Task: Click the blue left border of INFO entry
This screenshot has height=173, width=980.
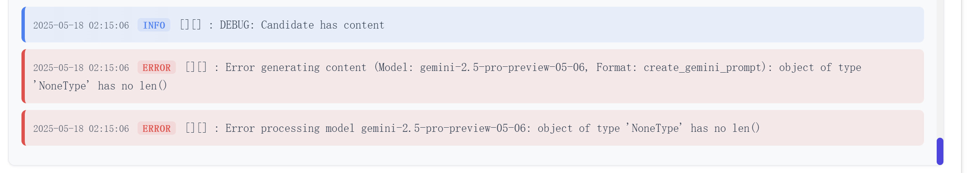Action: point(24,24)
